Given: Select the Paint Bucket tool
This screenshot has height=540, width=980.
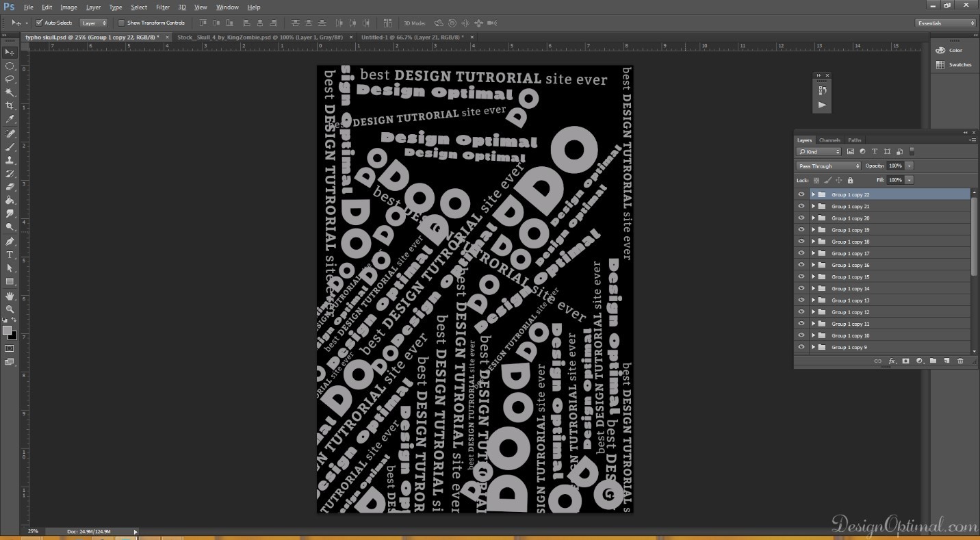Looking at the screenshot, I should [x=10, y=200].
